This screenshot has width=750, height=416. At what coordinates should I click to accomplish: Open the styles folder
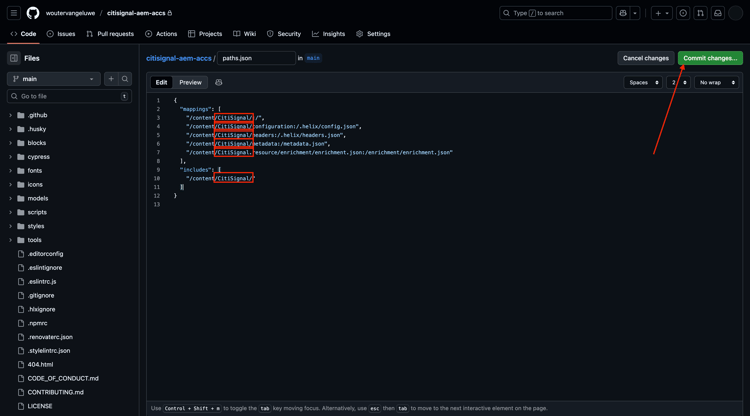[36, 226]
